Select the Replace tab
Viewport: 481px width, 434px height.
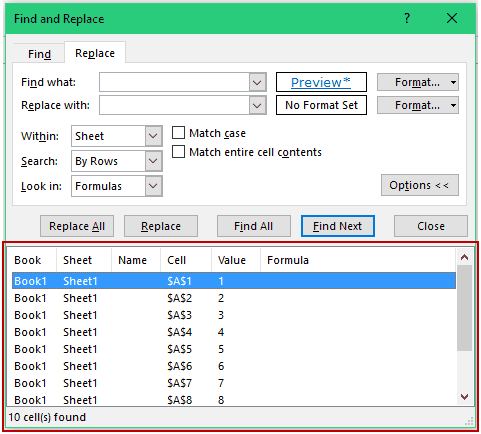[95, 53]
